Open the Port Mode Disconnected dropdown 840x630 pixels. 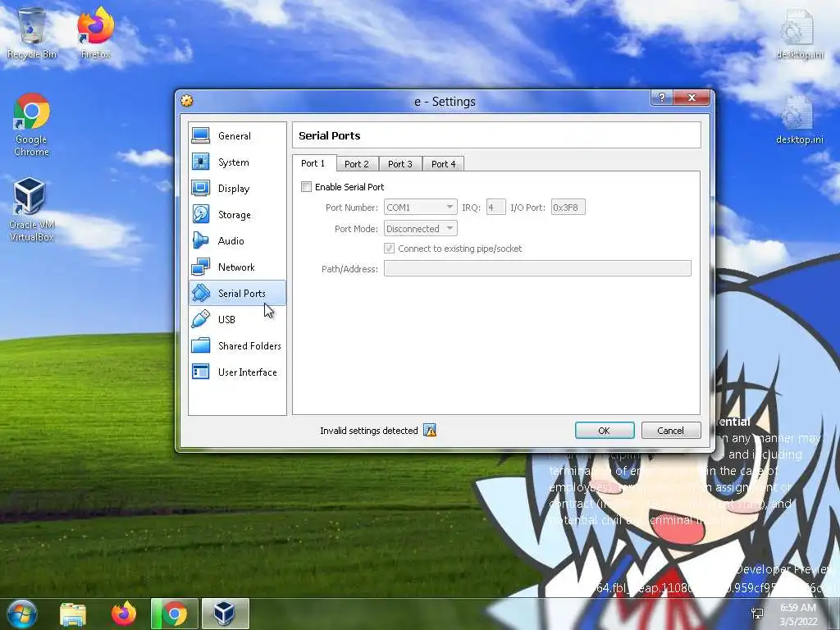[x=421, y=228]
